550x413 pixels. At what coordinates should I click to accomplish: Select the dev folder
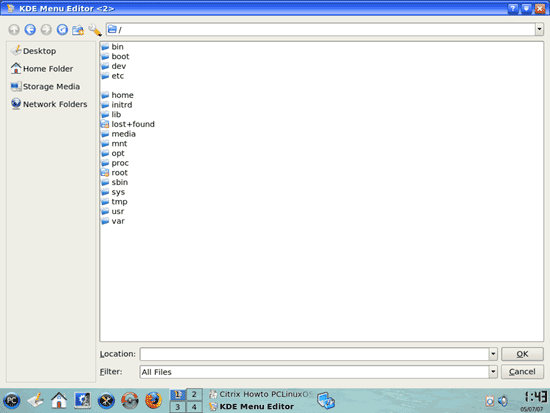[114, 66]
